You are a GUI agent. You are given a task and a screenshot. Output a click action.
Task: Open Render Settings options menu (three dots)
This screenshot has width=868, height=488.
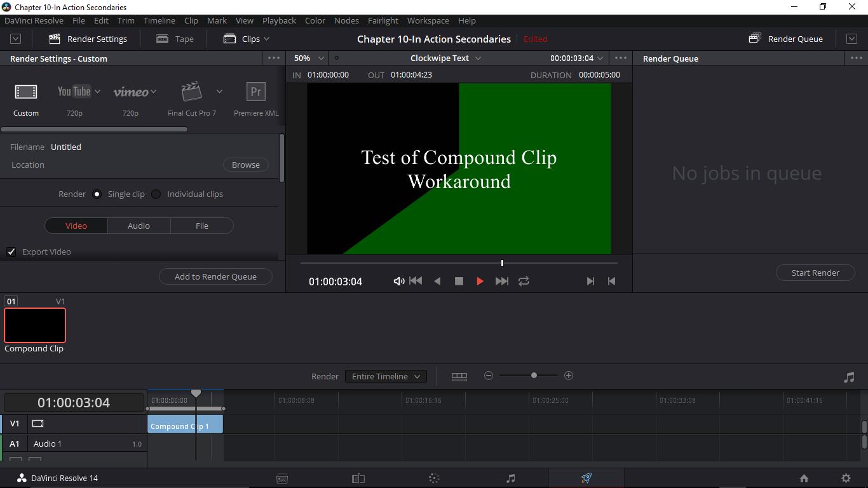click(x=274, y=58)
